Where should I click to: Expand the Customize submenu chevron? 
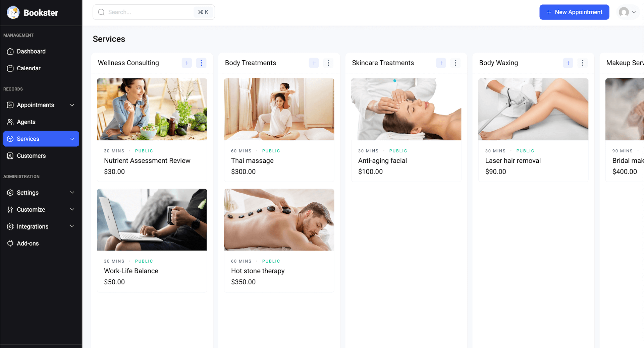pyautogui.click(x=72, y=210)
